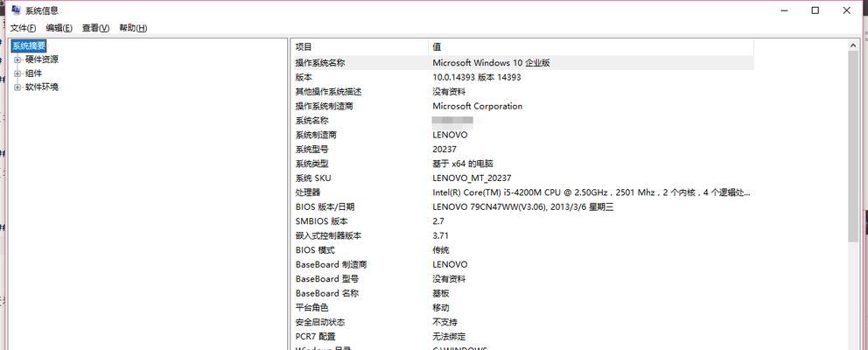The width and height of the screenshot is (868, 350).
Task: Click the value 2.7 for SMBIOS
Action: (x=438, y=221)
